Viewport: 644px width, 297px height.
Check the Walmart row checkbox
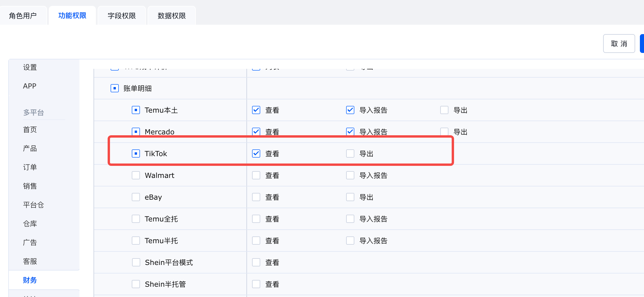pos(136,175)
